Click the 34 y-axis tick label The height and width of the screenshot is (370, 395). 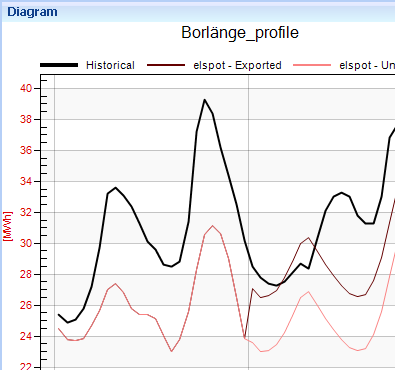26,181
